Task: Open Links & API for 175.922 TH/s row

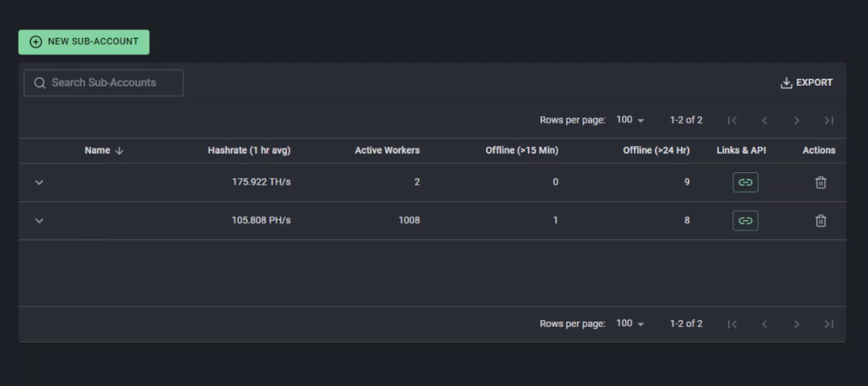Action: 746,183
